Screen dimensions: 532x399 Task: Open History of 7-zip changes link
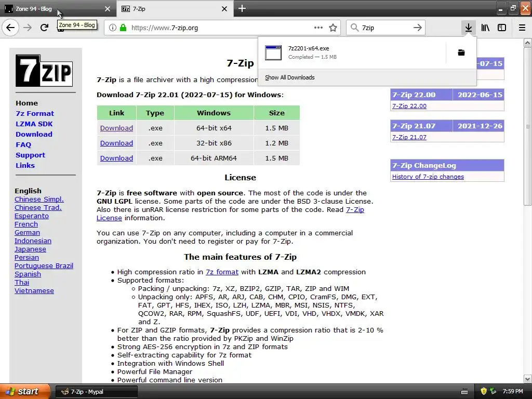(x=428, y=177)
